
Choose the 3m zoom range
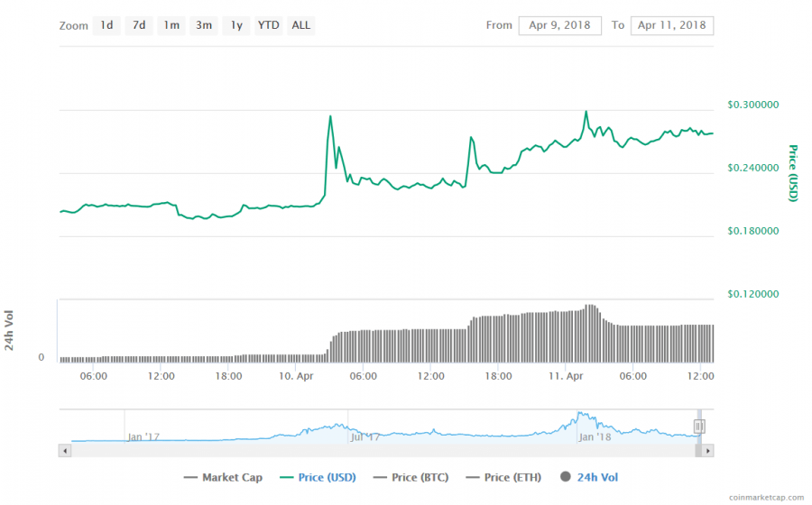[204, 25]
